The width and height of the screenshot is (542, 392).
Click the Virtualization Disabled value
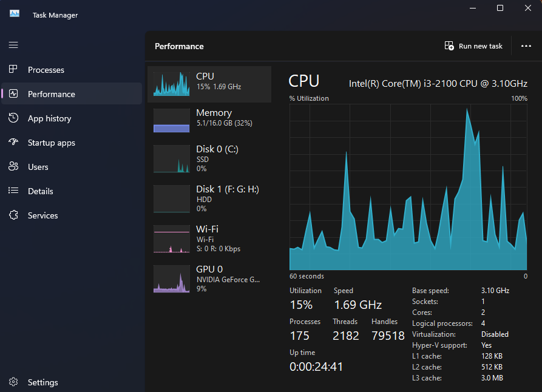(x=495, y=334)
